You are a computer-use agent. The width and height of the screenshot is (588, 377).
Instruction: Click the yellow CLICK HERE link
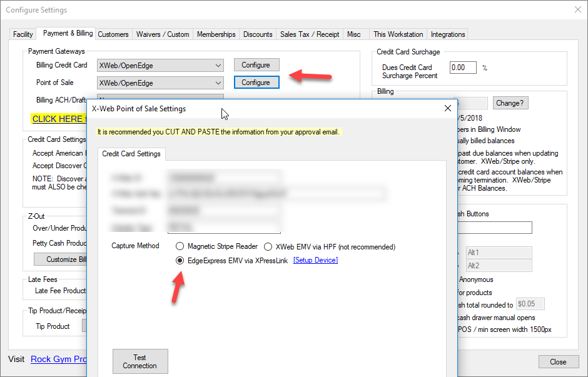59,119
